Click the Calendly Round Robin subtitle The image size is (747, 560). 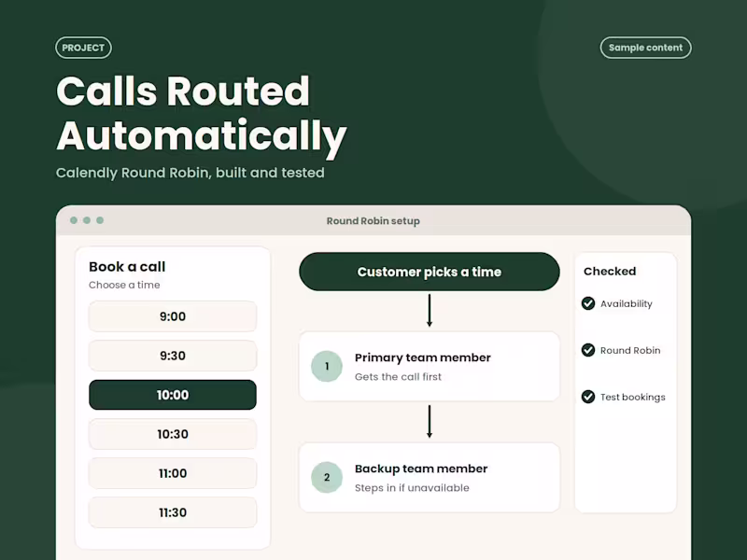[190, 173]
